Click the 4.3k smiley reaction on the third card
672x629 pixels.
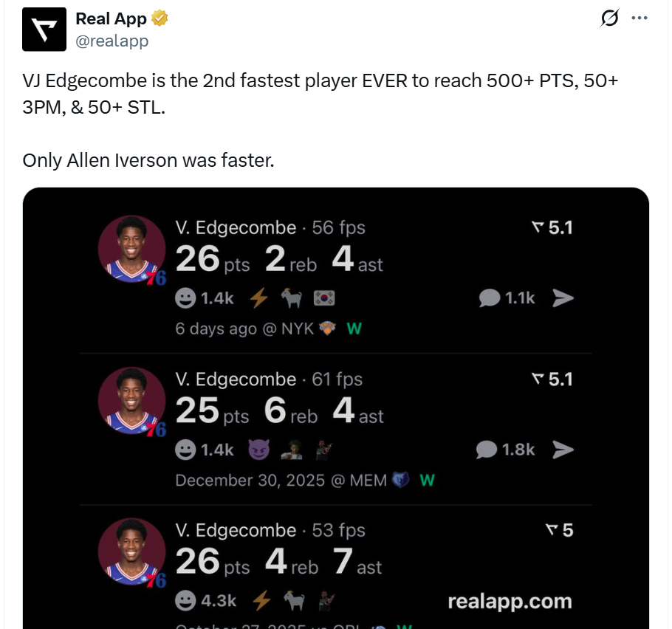pos(185,601)
